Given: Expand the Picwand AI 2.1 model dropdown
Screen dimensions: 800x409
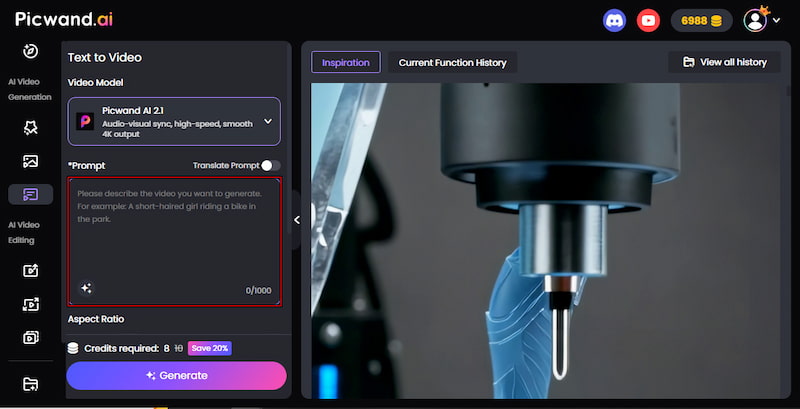Looking at the screenshot, I should [x=267, y=121].
